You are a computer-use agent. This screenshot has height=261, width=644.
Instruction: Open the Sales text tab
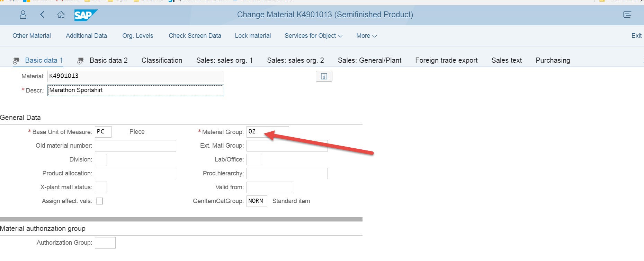point(507,60)
